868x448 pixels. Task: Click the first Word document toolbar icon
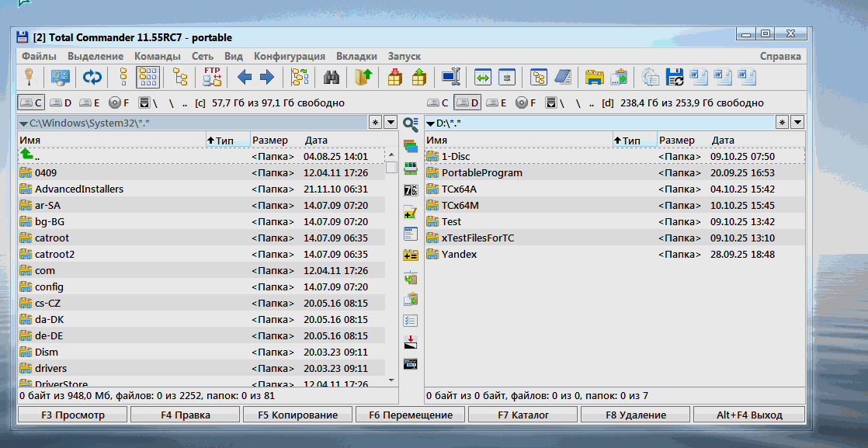[x=698, y=78]
